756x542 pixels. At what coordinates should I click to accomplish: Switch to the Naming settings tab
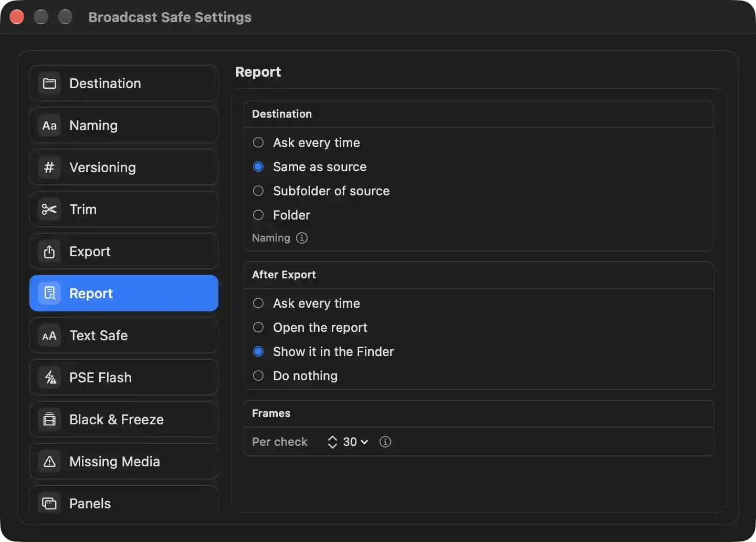click(124, 126)
